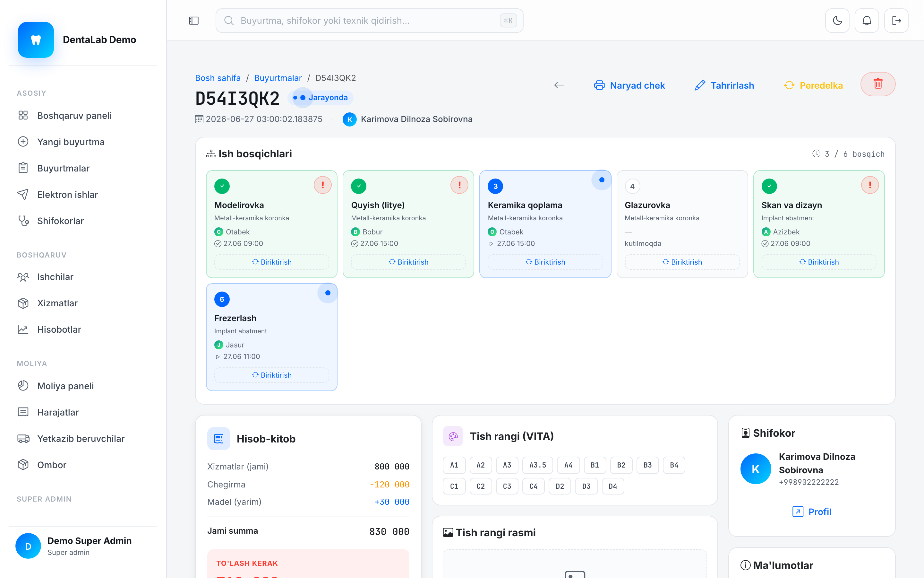This screenshot has height=578, width=924.
Task: Select VITA shade A3
Action: 507,465
